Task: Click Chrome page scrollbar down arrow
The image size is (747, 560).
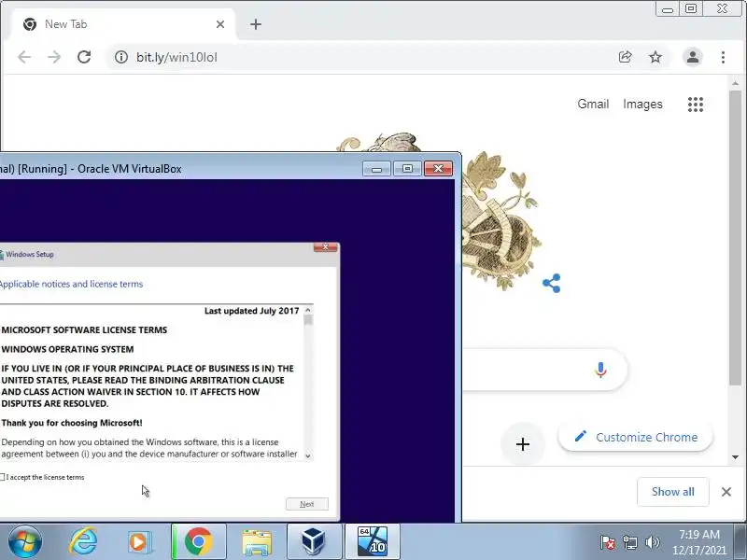Action: (735, 457)
